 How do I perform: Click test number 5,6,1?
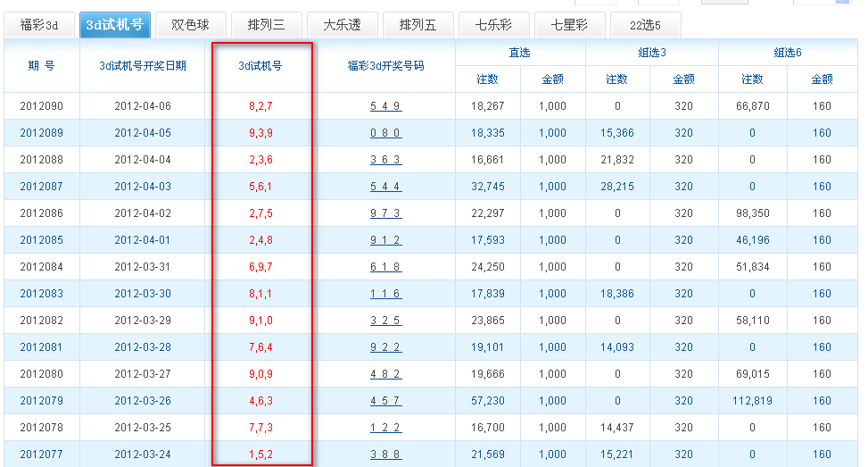pyautogui.click(x=260, y=186)
